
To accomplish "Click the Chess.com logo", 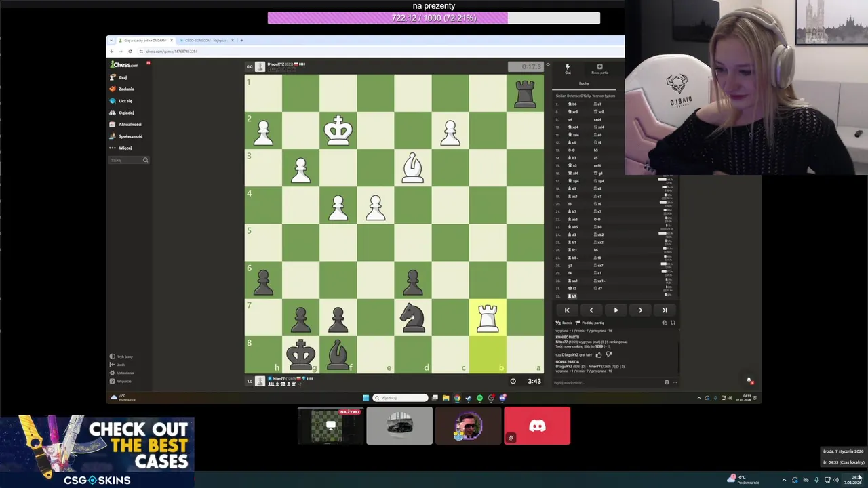I will coord(125,65).
